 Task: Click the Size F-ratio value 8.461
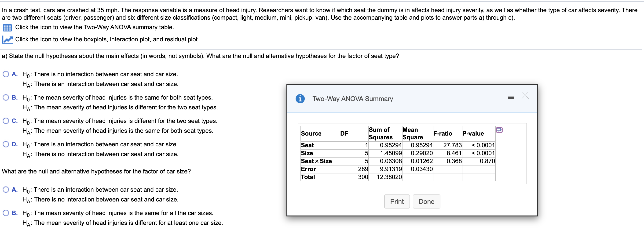pyautogui.click(x=454, y=153)
